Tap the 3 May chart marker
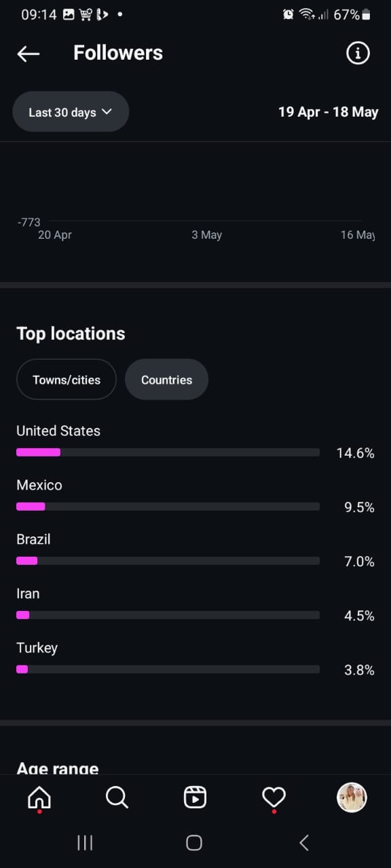 pos(206,235)
